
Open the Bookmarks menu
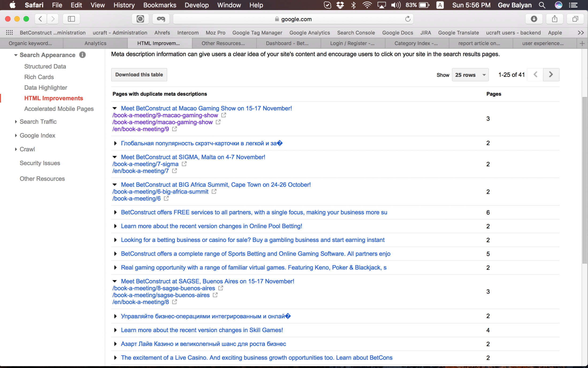160,5
